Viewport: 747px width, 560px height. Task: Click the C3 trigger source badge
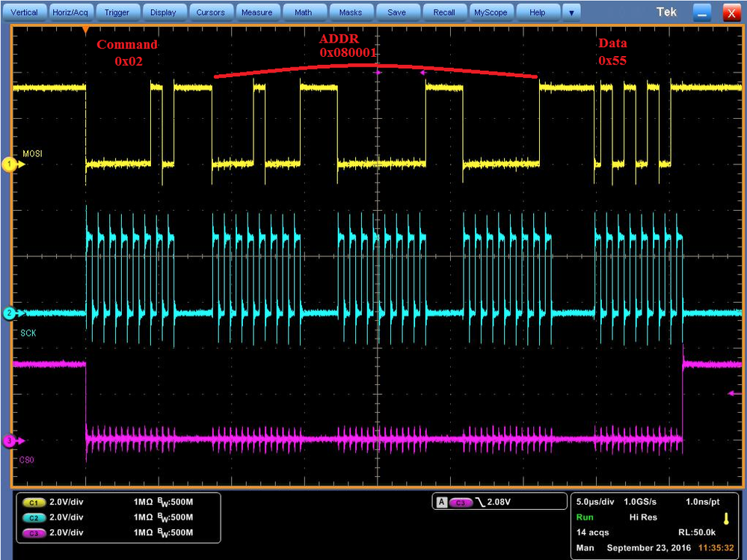461,502
